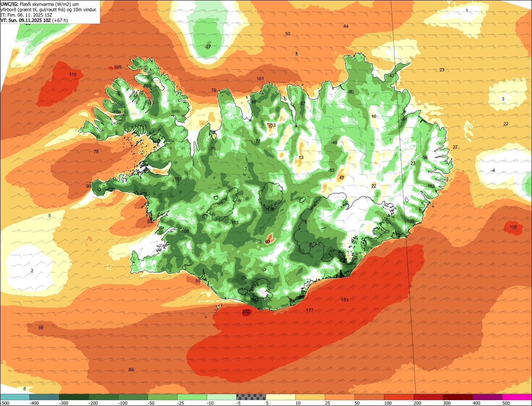The image size is (532, 406).
Task: Click the map value -87 in north Iceland
Action: click(302, 103)
